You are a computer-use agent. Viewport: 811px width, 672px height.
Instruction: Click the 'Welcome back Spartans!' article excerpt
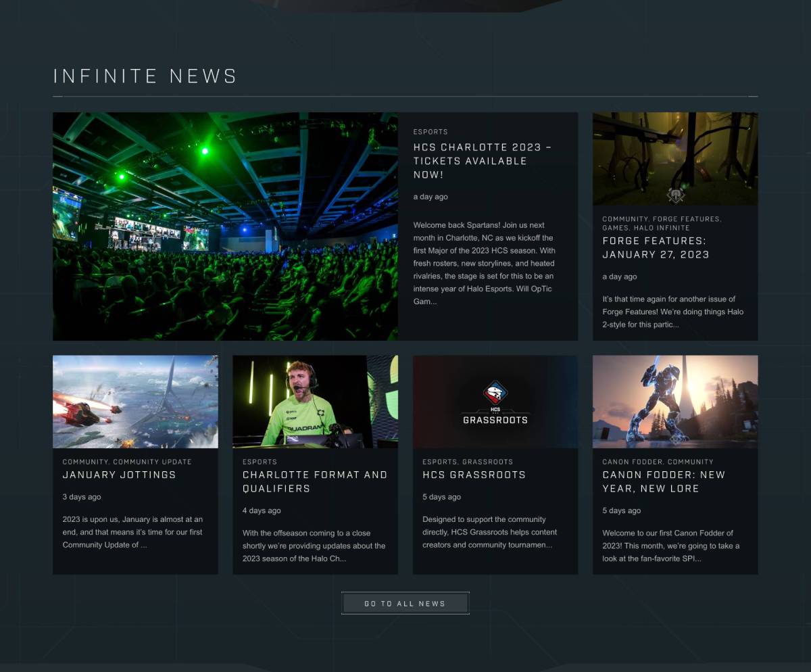(485, 263)
